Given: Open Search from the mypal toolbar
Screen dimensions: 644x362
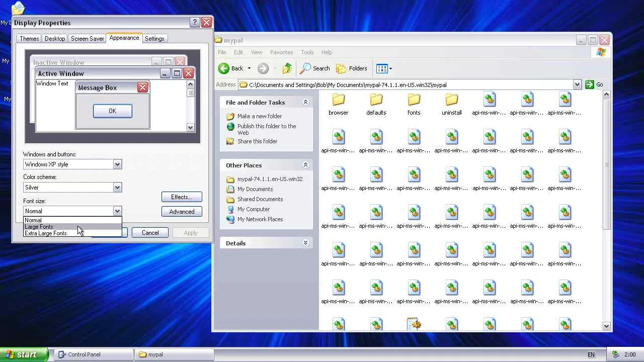Looking at the screenshot, I should tap(315, 68).
